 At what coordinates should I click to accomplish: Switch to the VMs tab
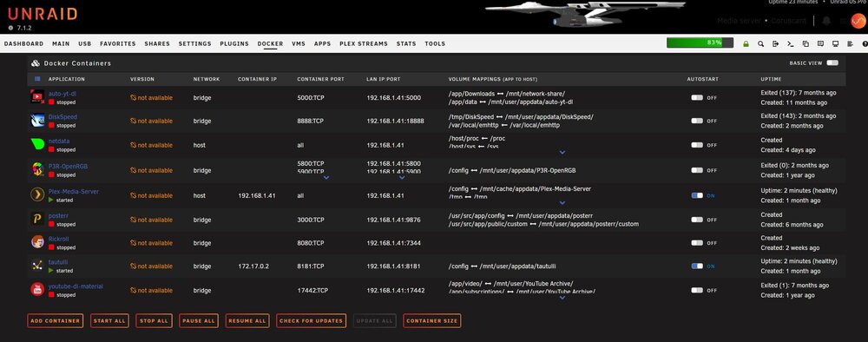pos(299,43)
